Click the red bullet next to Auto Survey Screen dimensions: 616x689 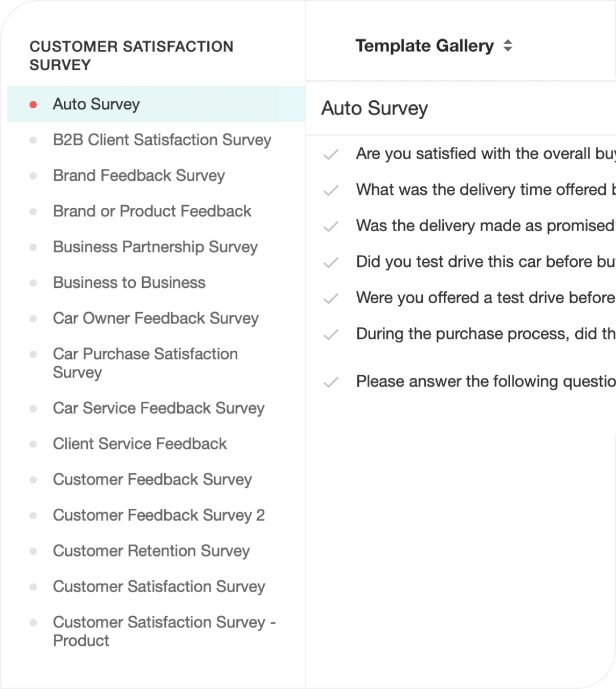33,104
